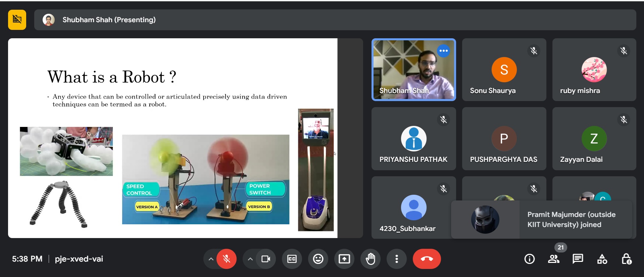This screenshot has height=277, width=644.
Task: Click the Present now button
Action: [344, 259]
